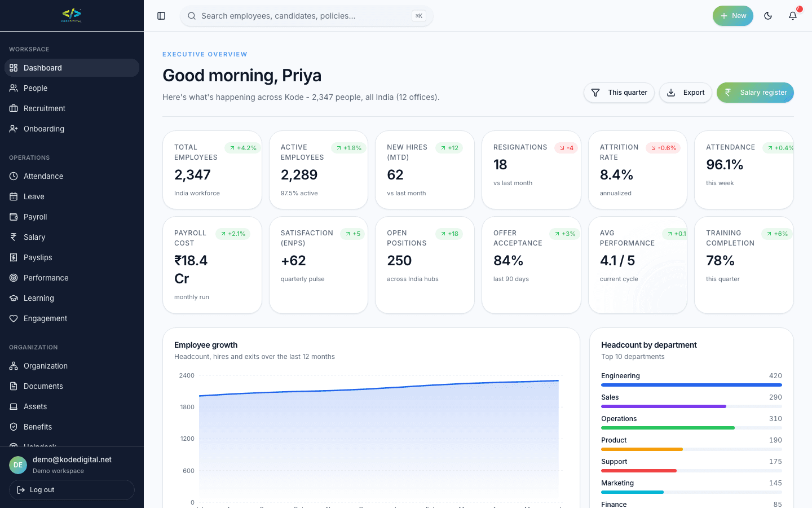Screen dimensions: 812x508
Task: Click the Sales purple headcount bar
Action: tap(664, 406)
